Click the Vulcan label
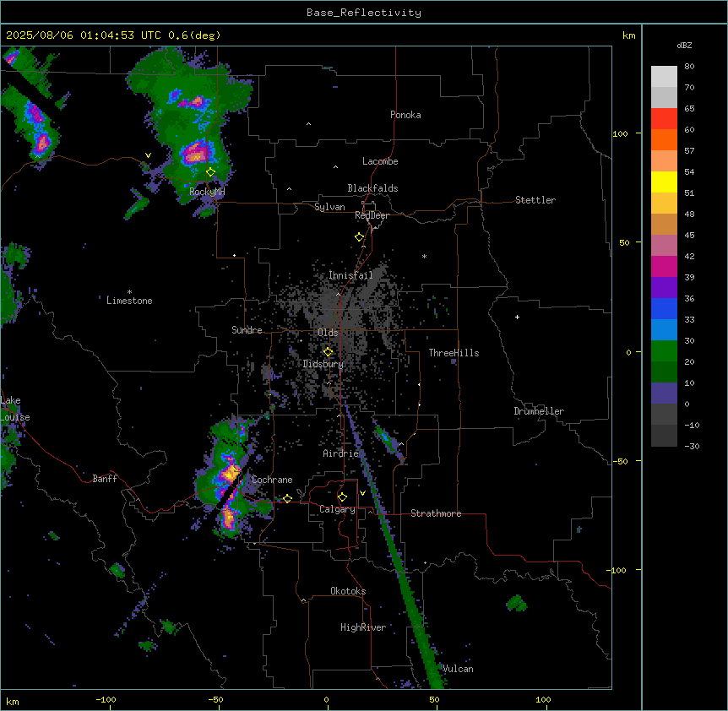The height and width of the screenshot is (711, 728). 458,669
